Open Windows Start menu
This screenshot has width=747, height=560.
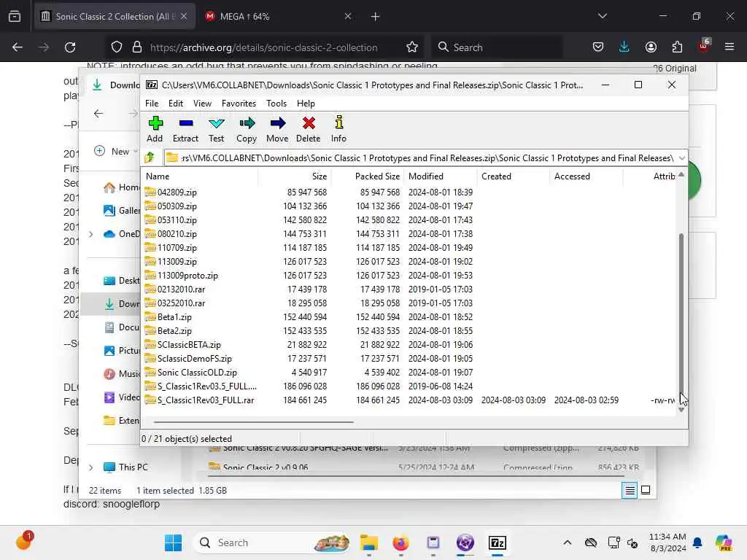173,542
